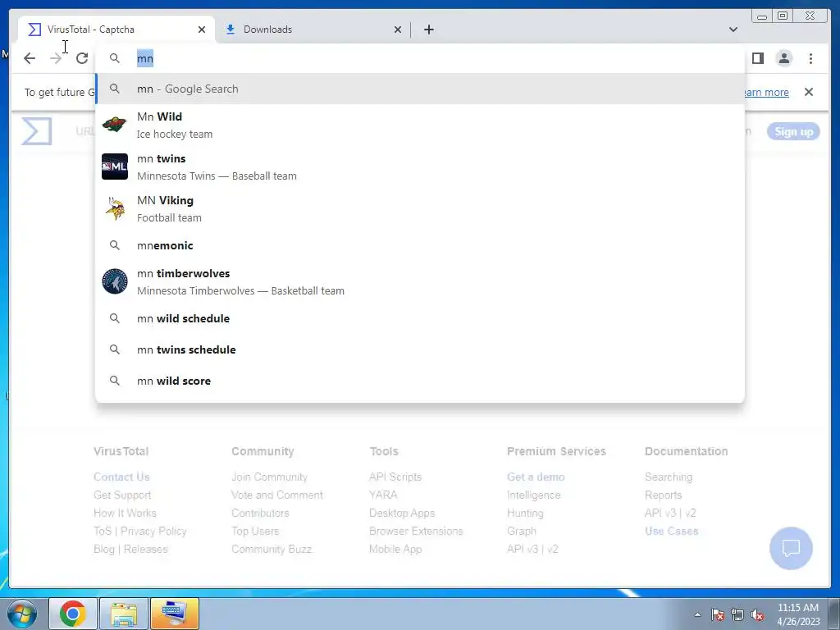This screenshot has width=840, height=630.
Task: Open the Graph link
Action: click(x=521, y=532)
